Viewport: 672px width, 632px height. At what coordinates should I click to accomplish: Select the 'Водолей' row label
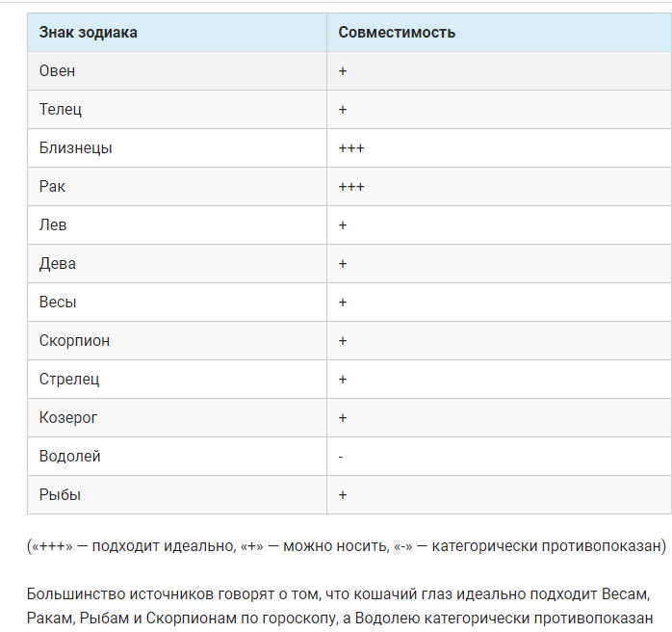point(70,457)
